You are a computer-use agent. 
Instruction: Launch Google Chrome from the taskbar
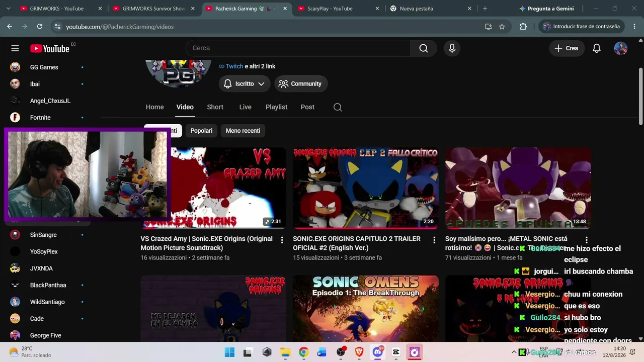point(303,352)
